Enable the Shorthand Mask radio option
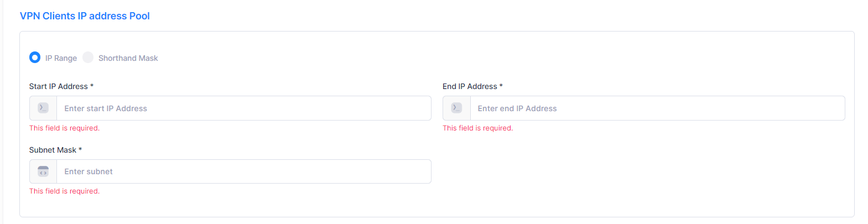Image resolution: width=868 pixels, height=224 pixels. [x=88, y=58]
